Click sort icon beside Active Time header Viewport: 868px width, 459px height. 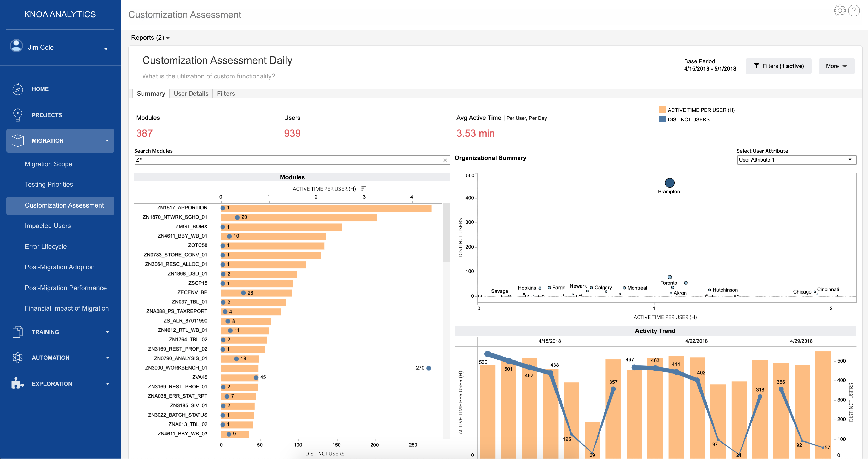click(x=363, y=188)
